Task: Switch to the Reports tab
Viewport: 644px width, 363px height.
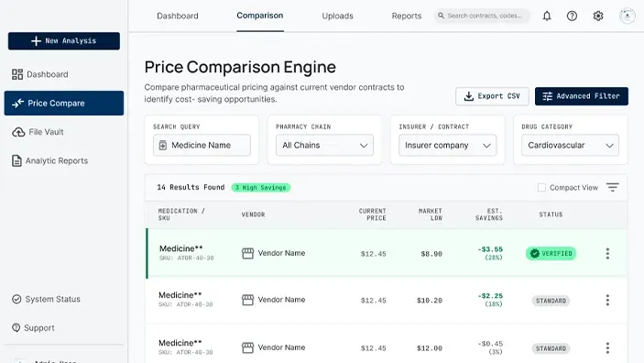Action: click(x=407, y=16)
